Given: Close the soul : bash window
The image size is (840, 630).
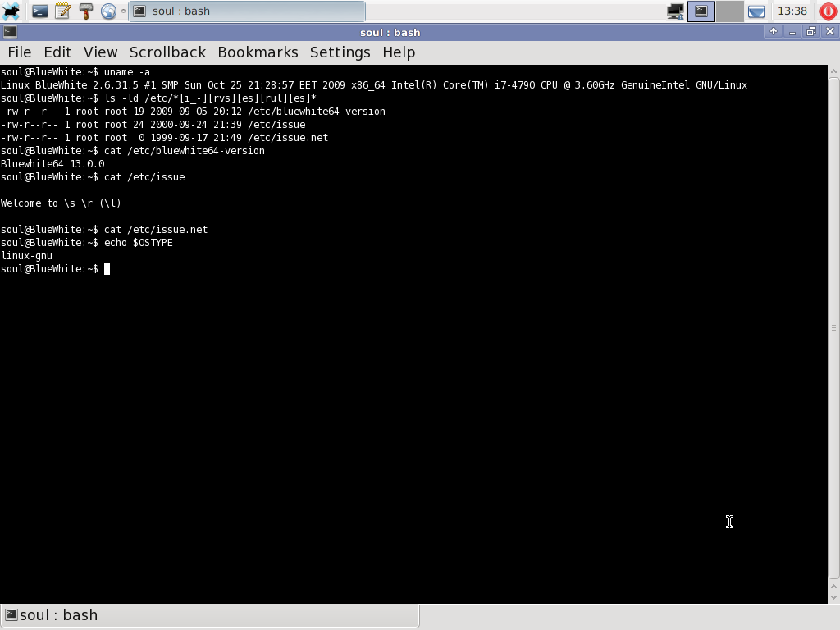Looking at the screenshot, I should 830,32.
